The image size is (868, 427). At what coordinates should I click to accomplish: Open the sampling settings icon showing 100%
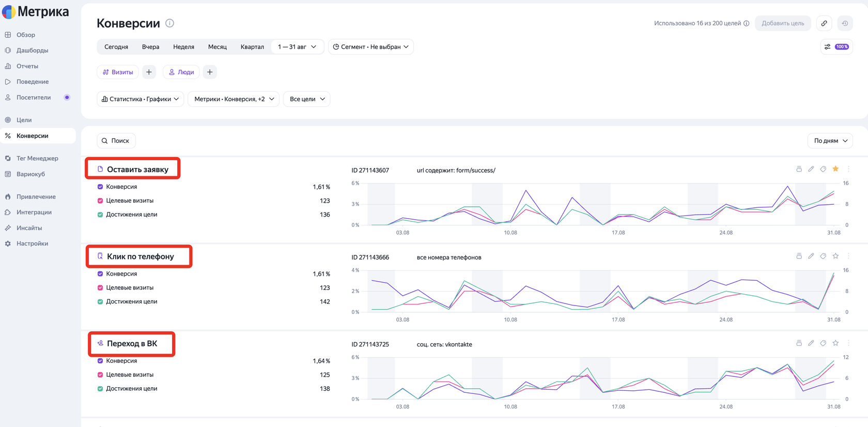pos(836,47)
